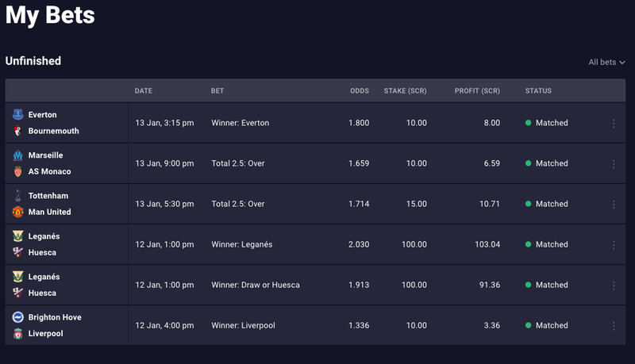Viewport: 635px width, 364px height.
Task: Click the Man United club crest
Action: click(x=17, y=212)
